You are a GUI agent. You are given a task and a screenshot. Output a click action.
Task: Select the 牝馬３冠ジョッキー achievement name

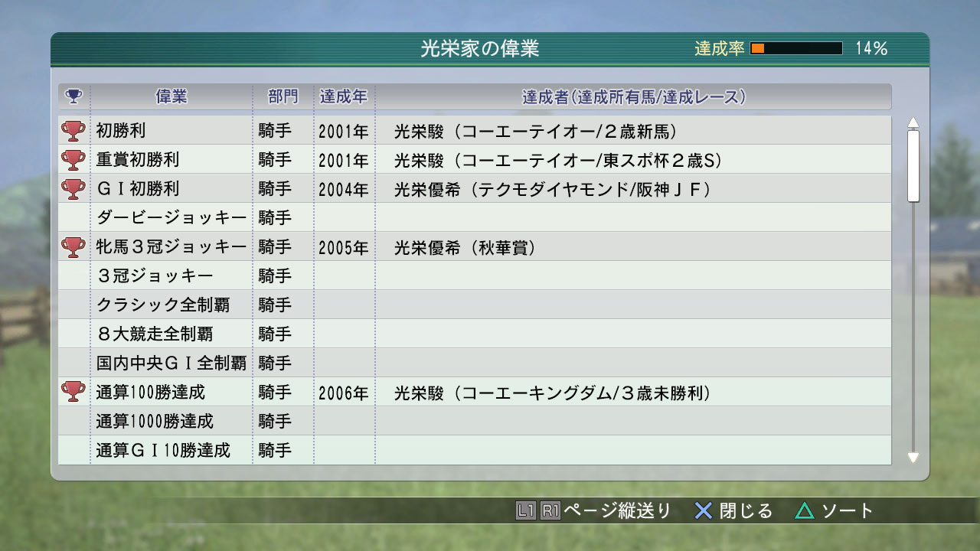click(171, 247)
